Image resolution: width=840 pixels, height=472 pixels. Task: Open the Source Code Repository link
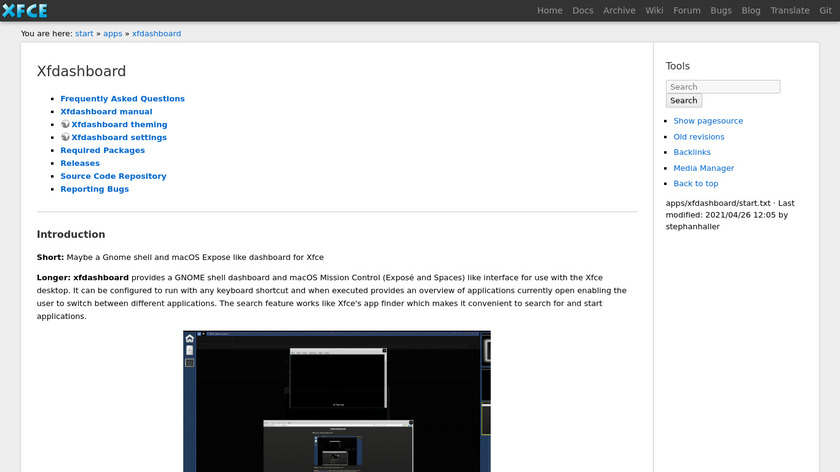coord(113,176)
